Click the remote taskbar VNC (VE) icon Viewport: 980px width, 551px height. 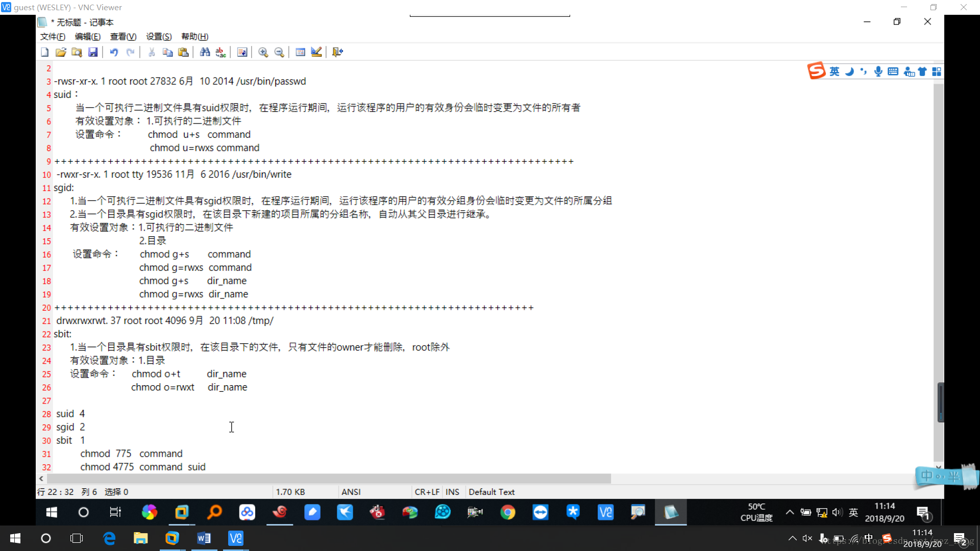[x=605, y=512]
